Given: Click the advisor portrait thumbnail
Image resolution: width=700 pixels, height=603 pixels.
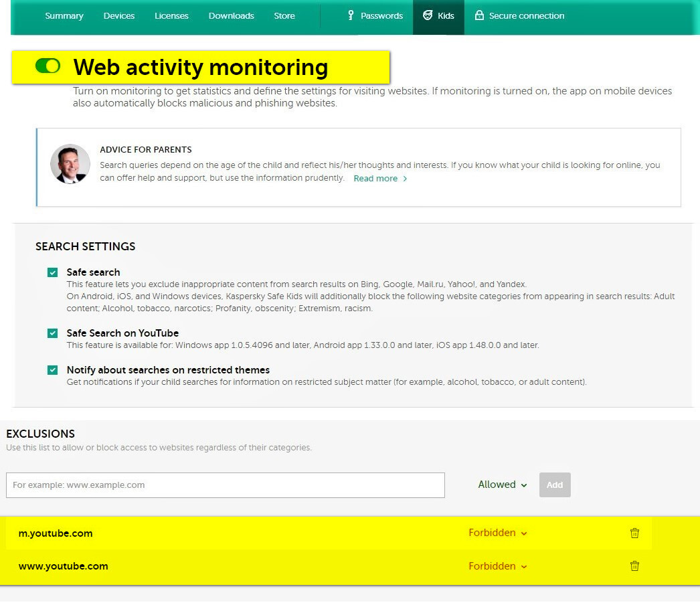Looking at the screenshot, I should [70, 164].
